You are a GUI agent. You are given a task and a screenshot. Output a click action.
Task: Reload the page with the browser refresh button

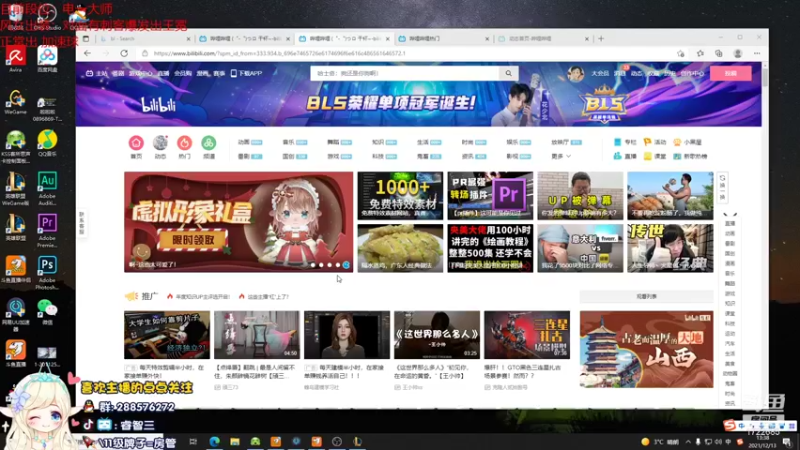tap(124, 53)
